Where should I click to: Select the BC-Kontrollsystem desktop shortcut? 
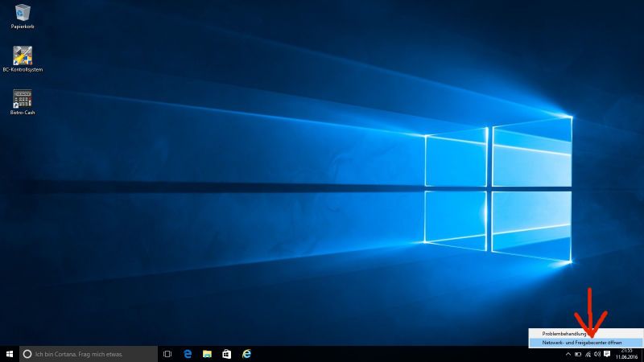[x=23, y=59]
